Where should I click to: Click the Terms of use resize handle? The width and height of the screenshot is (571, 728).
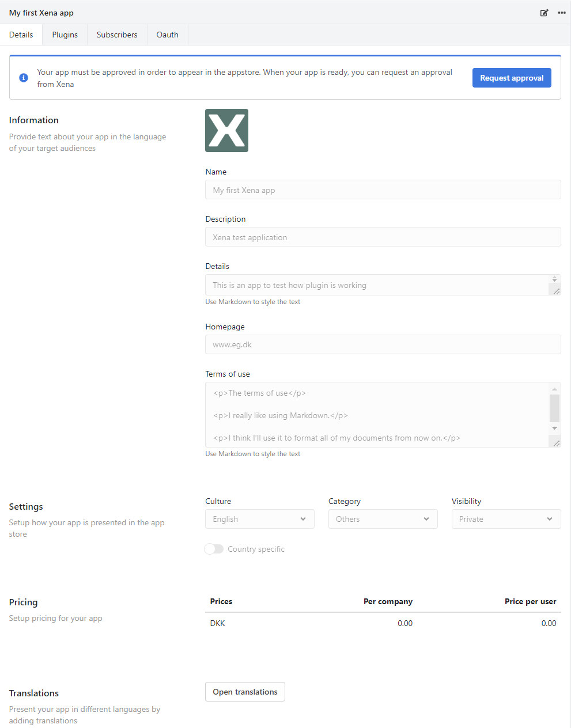click(557, 443)
